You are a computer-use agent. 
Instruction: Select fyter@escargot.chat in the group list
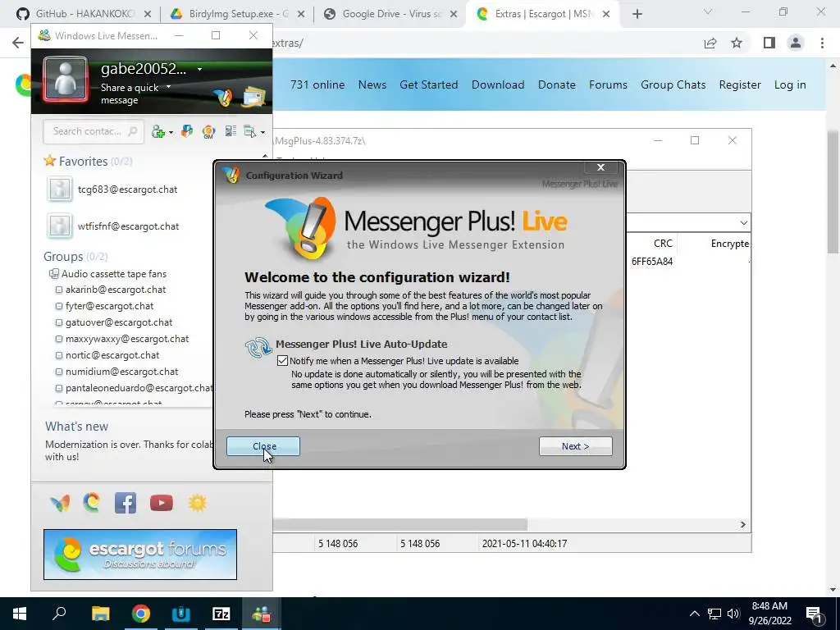point(109,306)
